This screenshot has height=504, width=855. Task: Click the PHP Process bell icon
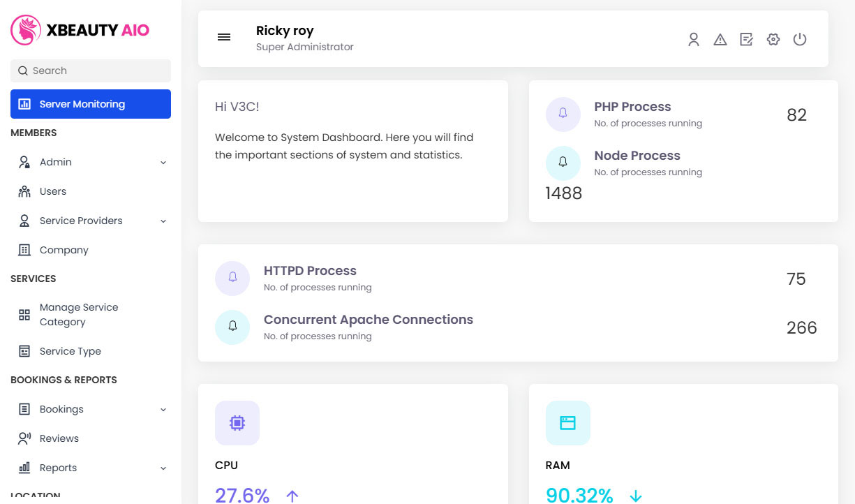(563, 114)
